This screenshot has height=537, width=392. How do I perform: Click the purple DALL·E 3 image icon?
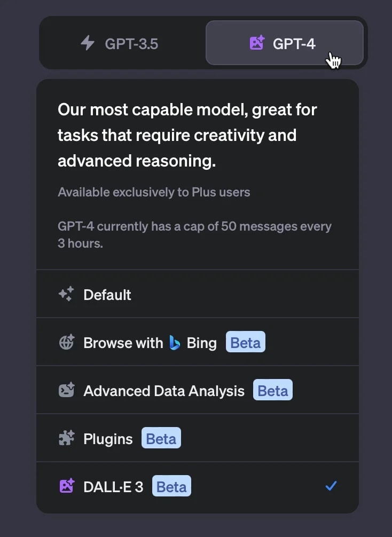pos(66,486)
